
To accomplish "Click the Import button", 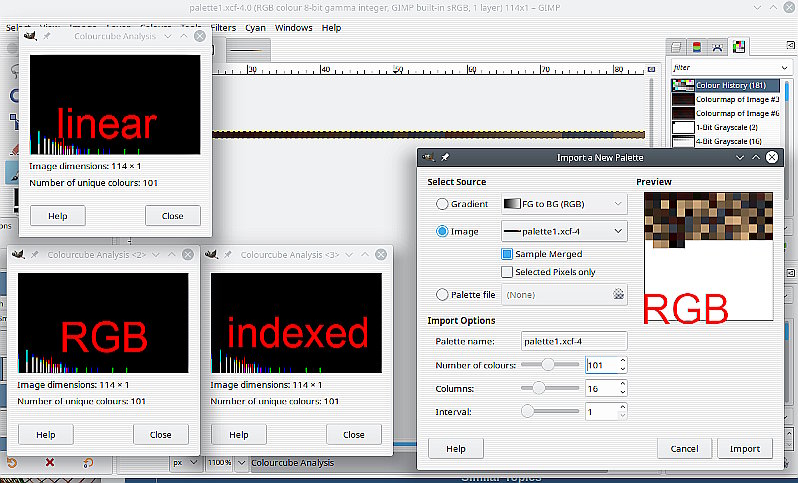I will 745,448.
